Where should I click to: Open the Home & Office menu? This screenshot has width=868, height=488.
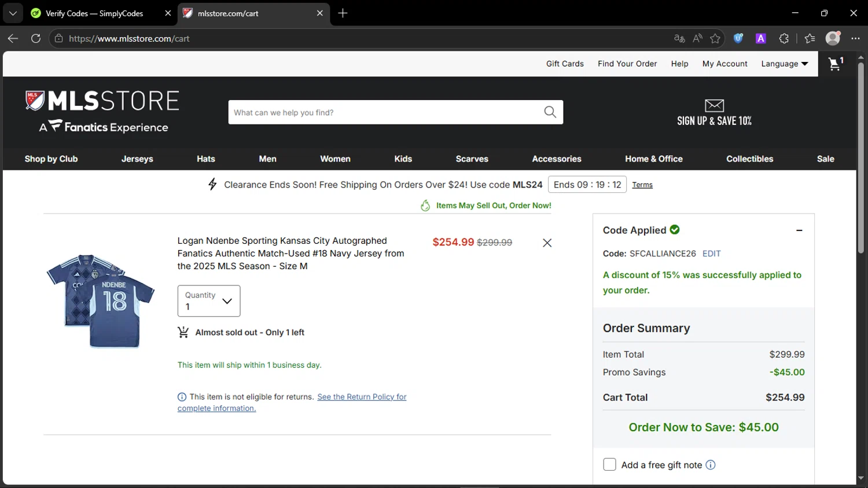coord(654,159)
